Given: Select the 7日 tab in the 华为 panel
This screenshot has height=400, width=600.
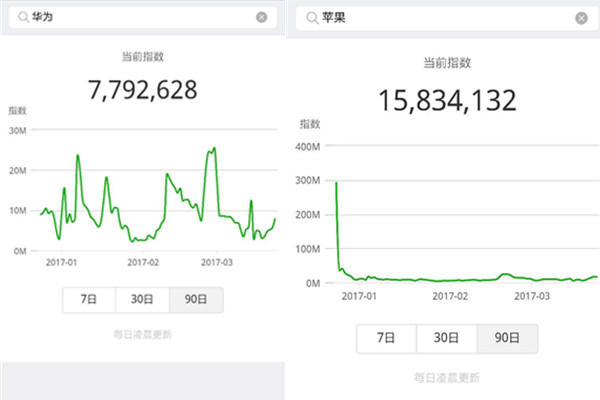Looking at the screenshot, I should point(89,299).
